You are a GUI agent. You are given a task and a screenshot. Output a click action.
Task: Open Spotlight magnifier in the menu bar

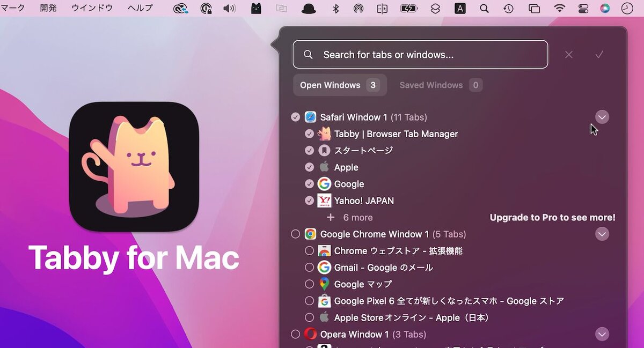click(x=484, y=8)
